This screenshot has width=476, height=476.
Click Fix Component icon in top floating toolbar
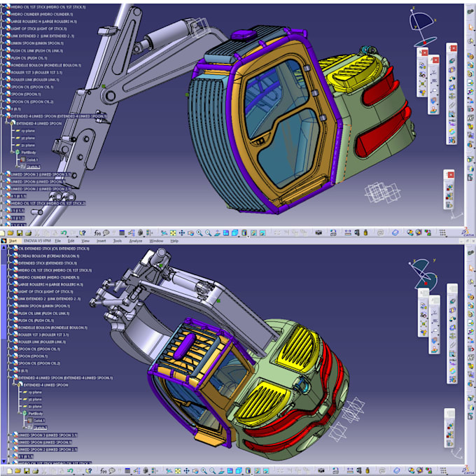[452, 96]
